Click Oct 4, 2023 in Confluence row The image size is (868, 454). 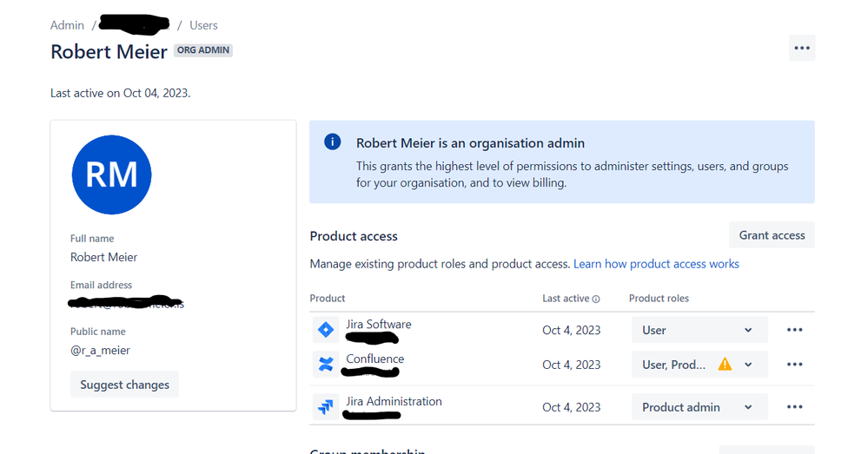(x=572, y=365)
